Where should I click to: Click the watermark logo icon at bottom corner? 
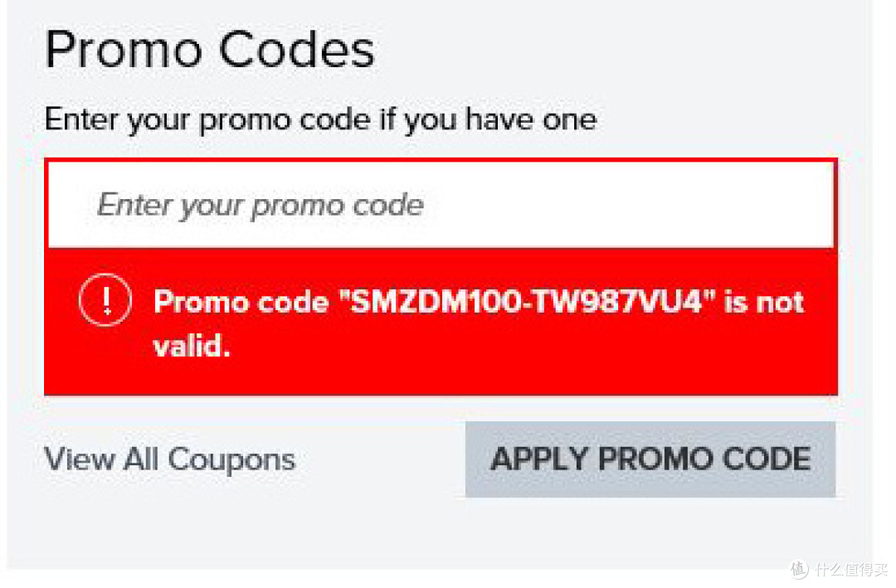pyautogui.click(x=798, y=569)
